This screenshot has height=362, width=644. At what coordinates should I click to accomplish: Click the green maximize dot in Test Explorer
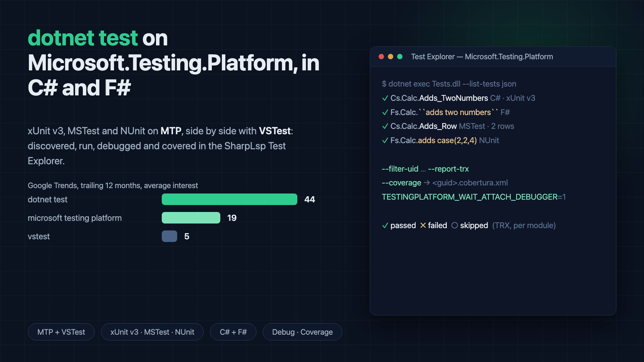pos(400,57)
